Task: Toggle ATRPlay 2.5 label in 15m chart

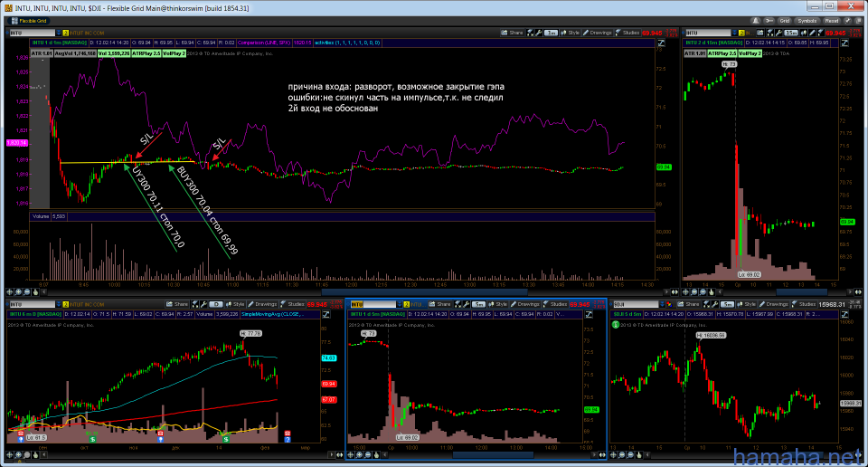Action: pos(722,53)
